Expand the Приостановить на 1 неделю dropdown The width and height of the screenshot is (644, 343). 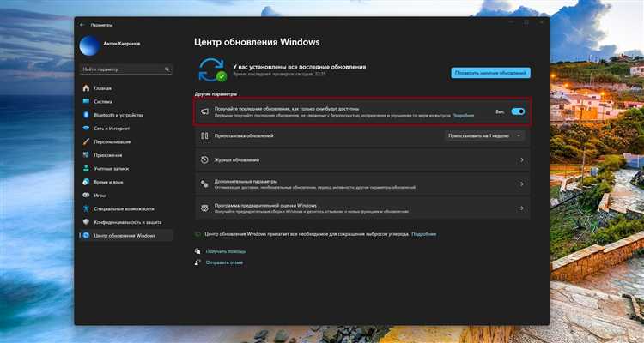pos(484,135)
